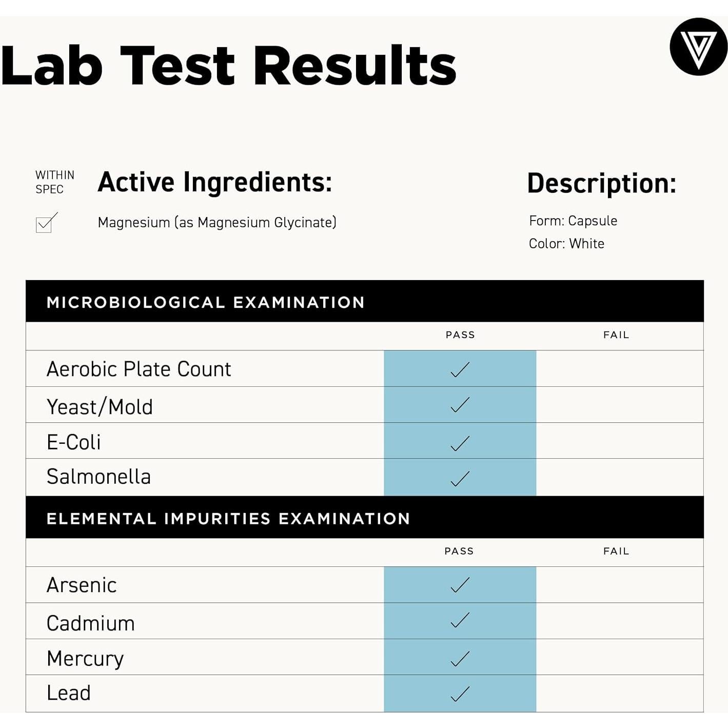728x728 pixels.
Task: Click the Mercury pass checkmark
Action: pos(460,658)
